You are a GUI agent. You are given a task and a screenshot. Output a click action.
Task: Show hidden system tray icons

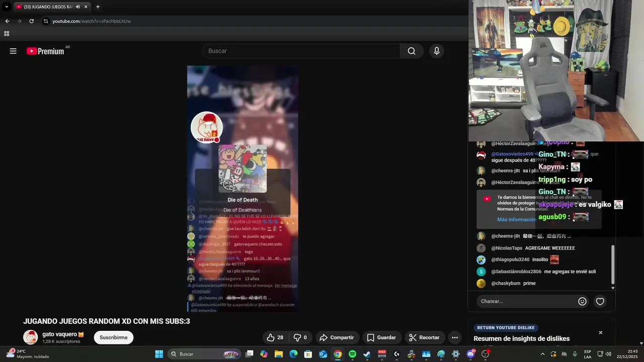click(542, 354)
